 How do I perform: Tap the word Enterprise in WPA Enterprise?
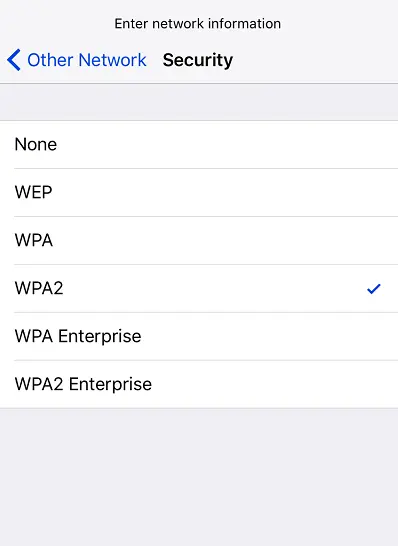coord(100,337)
